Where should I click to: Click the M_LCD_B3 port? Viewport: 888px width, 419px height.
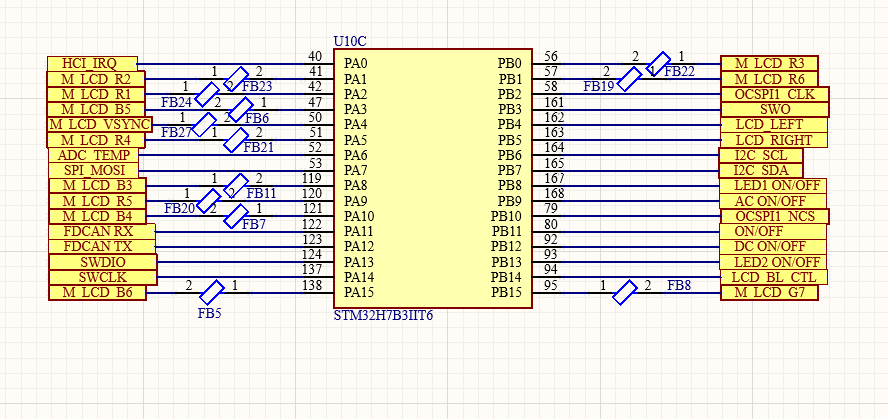[x=97, y=186]
